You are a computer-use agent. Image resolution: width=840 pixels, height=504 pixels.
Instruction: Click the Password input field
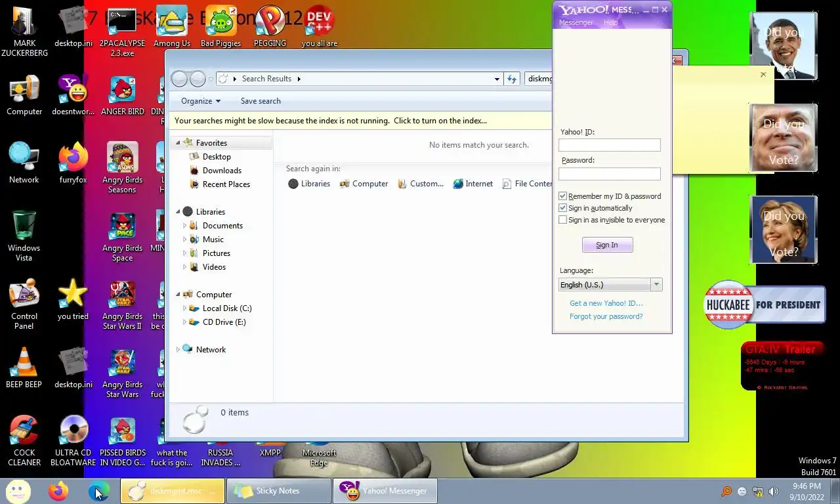(x=610, y=174)
